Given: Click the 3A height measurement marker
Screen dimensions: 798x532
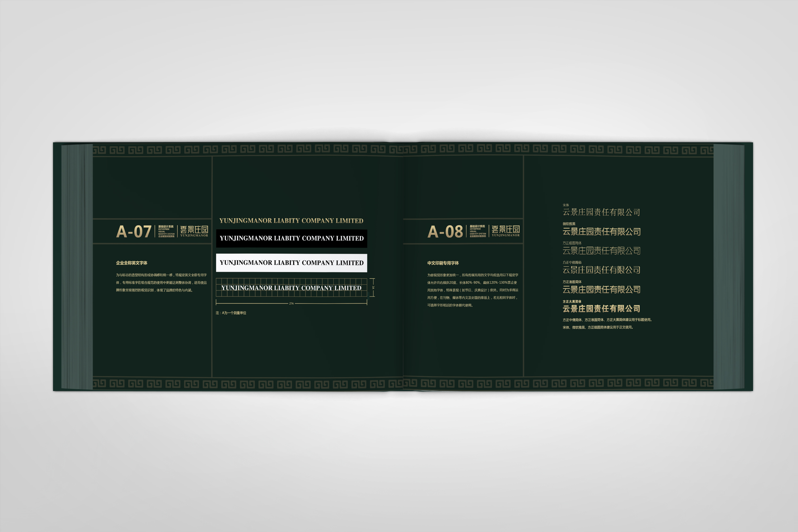Looking at the screenshot, I should [x=373, y=288].
